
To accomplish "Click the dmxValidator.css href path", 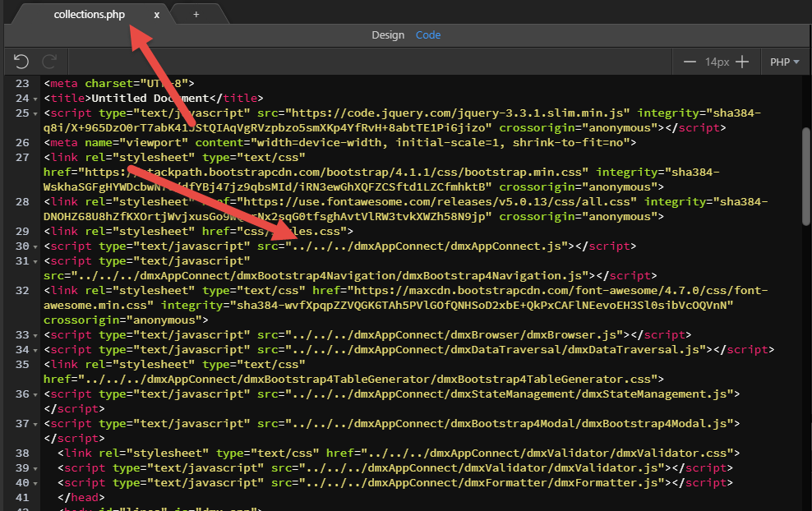I will coord(547,453).
